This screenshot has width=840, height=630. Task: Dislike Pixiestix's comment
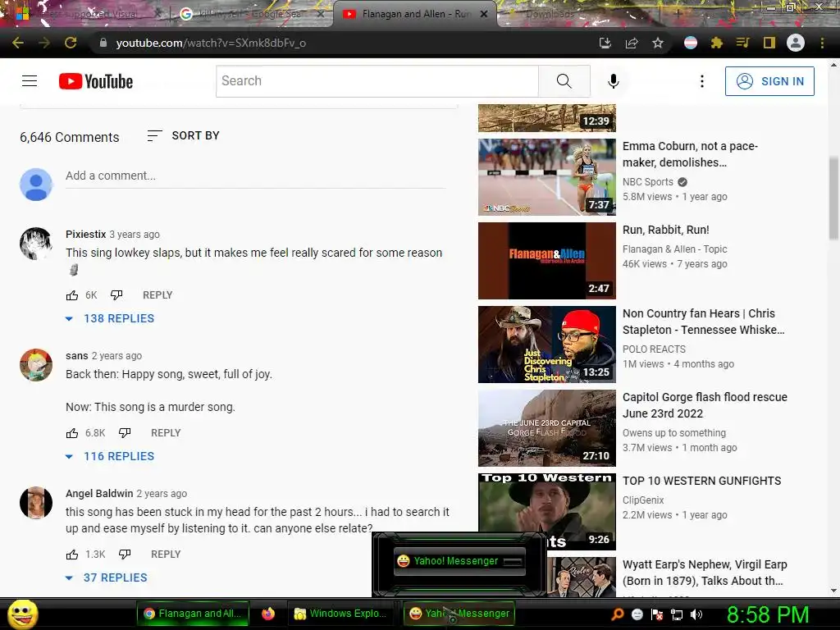[x=116, y=295]
